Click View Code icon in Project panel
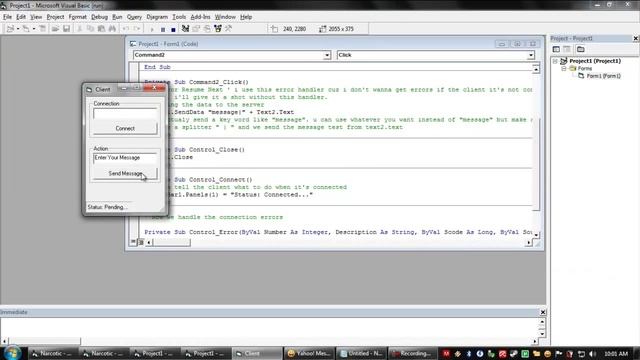The width and height of the screenshot is (640, 360). pos(556,49)
